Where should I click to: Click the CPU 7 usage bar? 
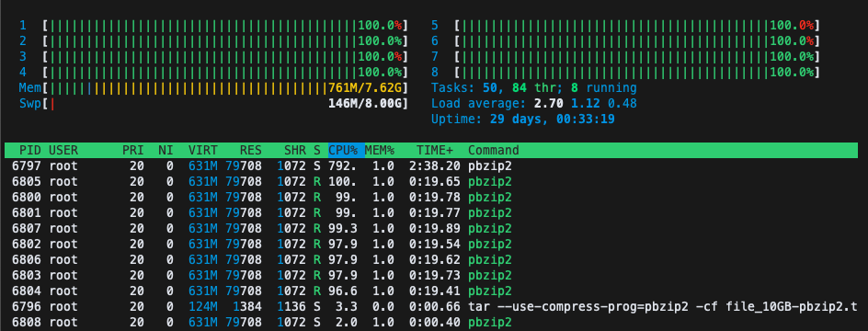point(636,56)
